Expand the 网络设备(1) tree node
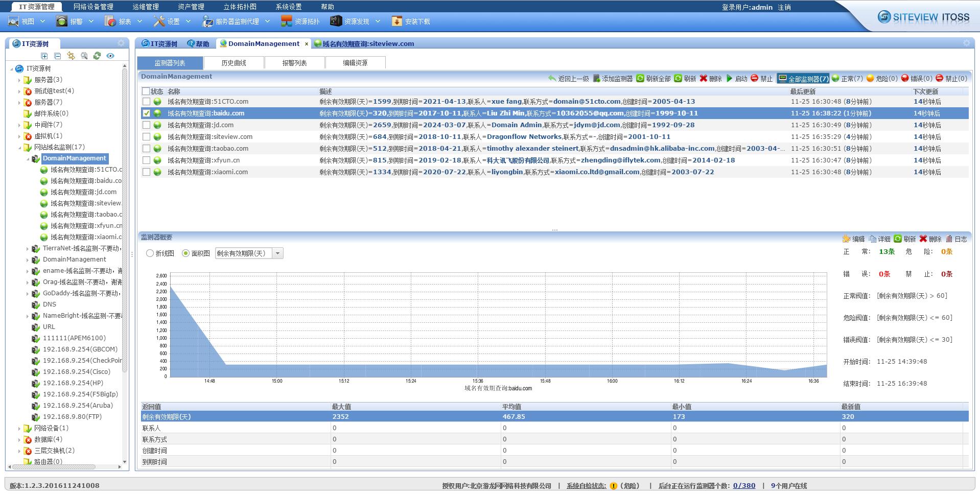980x495 pixels. (x=19, y=429)
